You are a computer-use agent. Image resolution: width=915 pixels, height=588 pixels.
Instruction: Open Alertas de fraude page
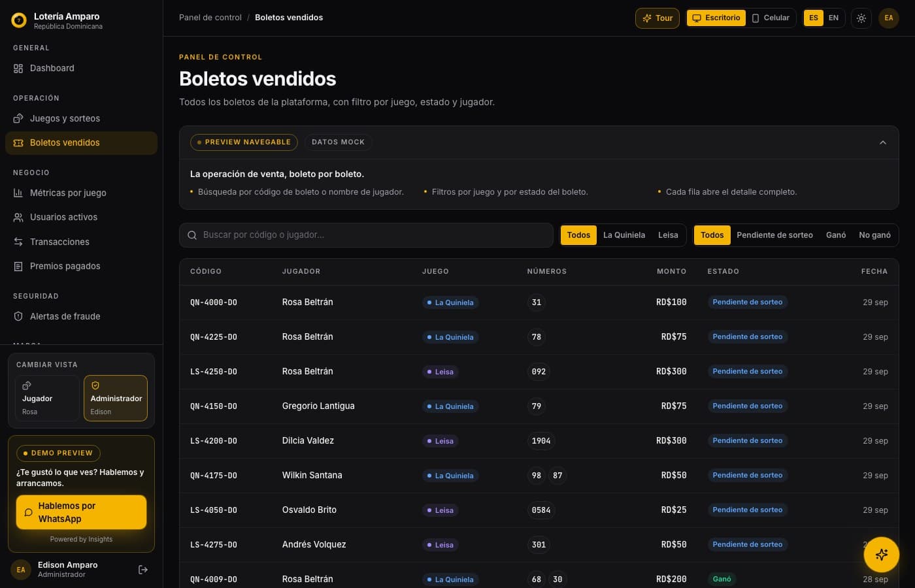[81, 316]
